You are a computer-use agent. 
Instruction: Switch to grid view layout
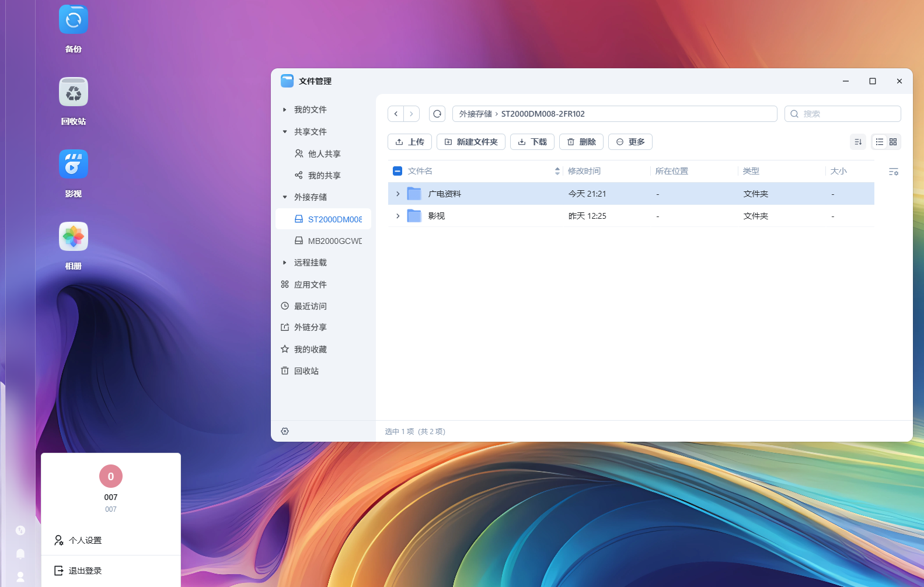pyautogui.click(x=893, y=142)
